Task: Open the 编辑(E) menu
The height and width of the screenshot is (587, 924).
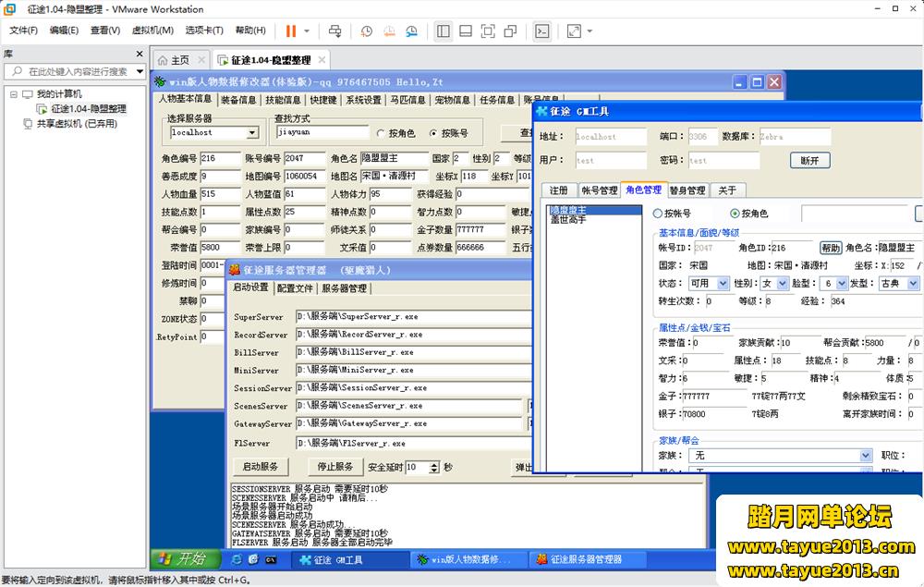Action: (x=64, y=31)
